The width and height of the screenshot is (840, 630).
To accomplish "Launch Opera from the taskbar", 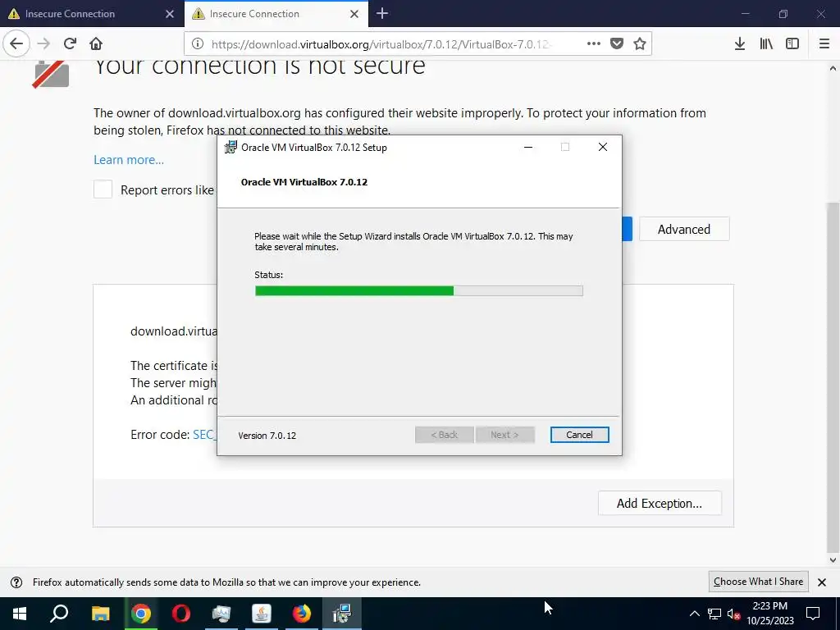I will coord(181,614).
